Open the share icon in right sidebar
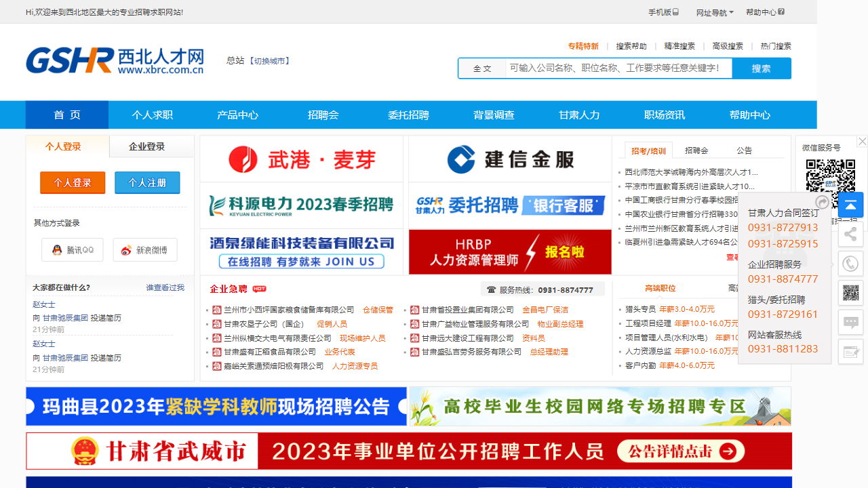The height and width of the screenshot is (488, 868). [850, 235]
